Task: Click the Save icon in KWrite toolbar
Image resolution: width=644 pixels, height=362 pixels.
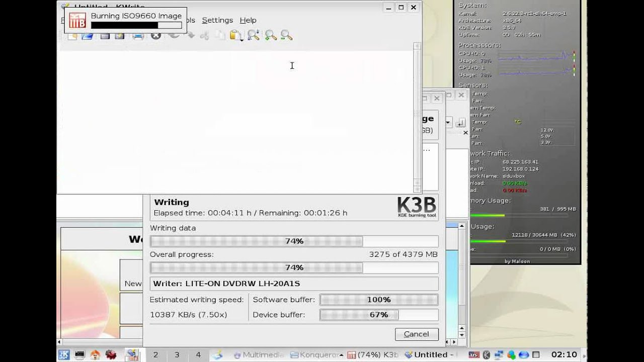Action: click(x=105, y=36)
